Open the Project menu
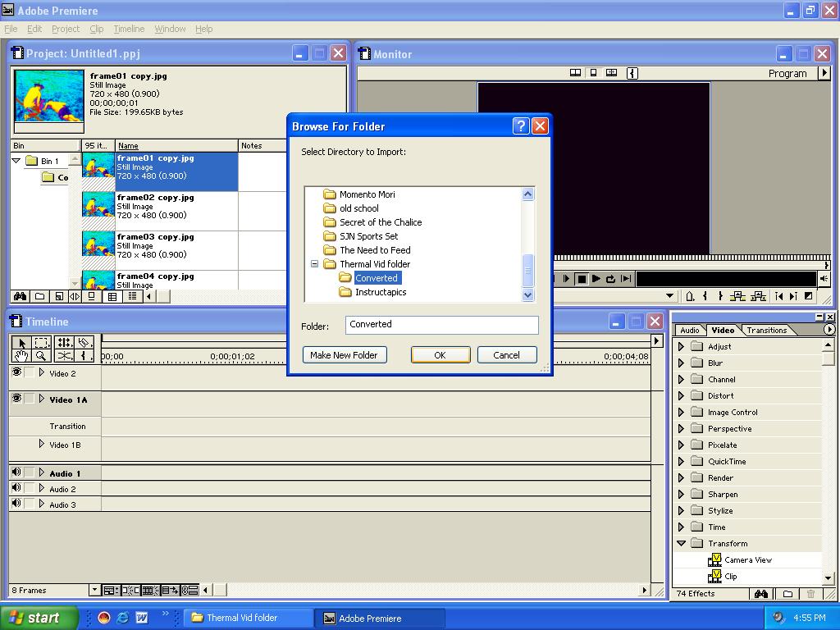This screenshot has height=630, width=840. (66, 29)
